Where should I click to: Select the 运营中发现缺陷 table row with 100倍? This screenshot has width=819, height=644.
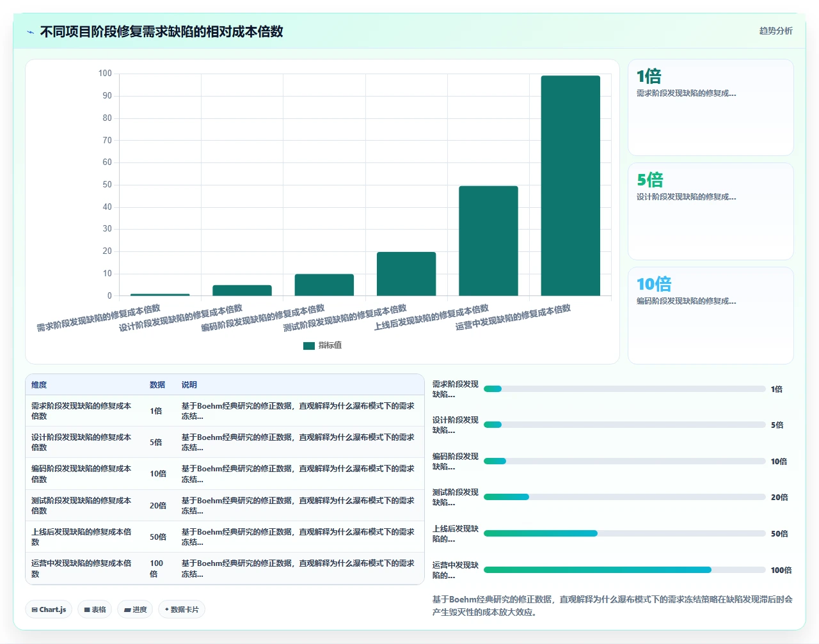coord(225,569)
